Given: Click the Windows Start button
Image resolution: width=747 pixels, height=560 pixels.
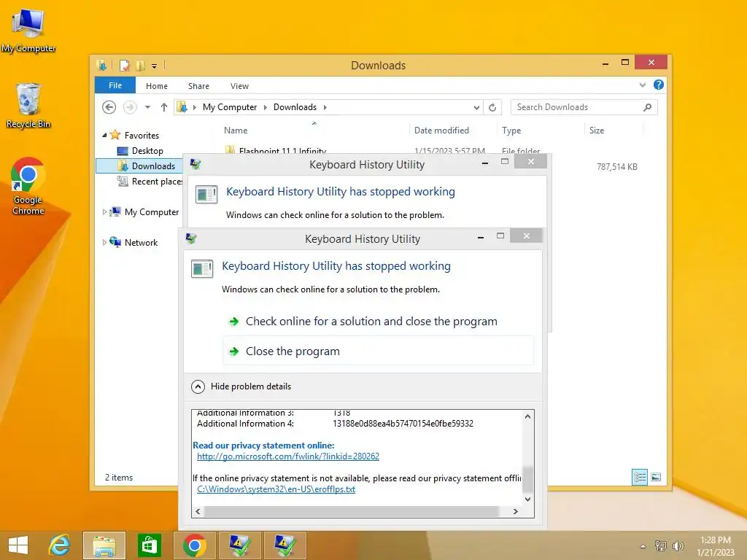Looking at the screenshot, I should [x=18, y=545].
